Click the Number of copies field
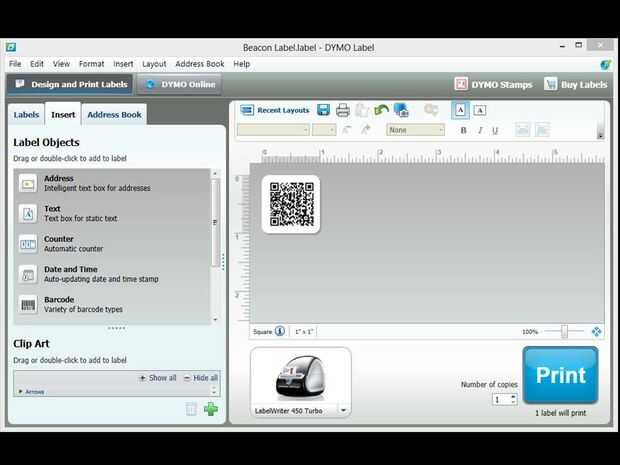Viewport: 620px width, 465px height. point(501,400)
